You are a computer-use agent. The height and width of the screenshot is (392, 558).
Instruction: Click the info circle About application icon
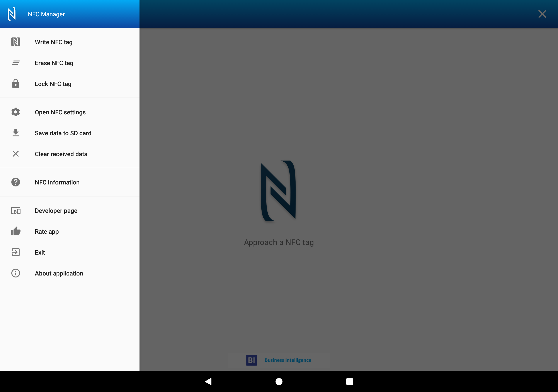[x=15, y=273]
